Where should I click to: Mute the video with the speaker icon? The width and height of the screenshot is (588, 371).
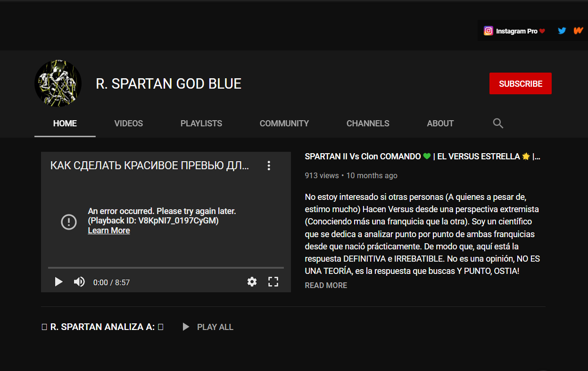coord(79,282)
